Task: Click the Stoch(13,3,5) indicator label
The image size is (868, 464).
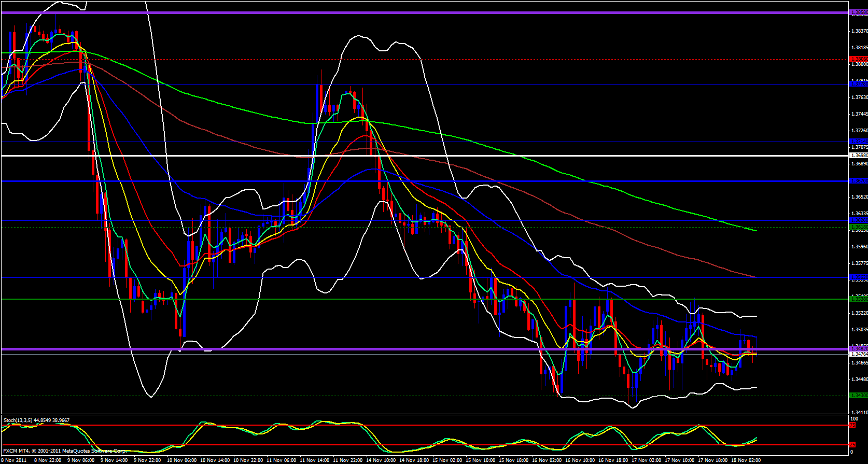Action: click(36, 420)
